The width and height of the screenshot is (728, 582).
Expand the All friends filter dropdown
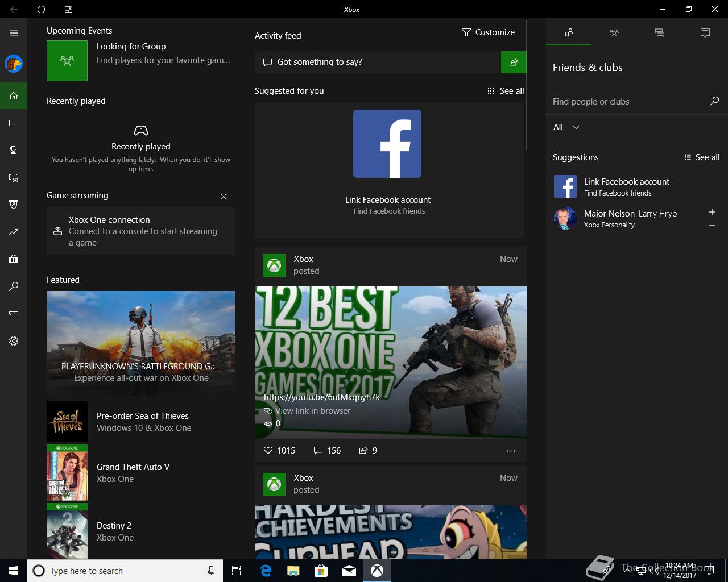pyautogui.click(x=566, y=127)
